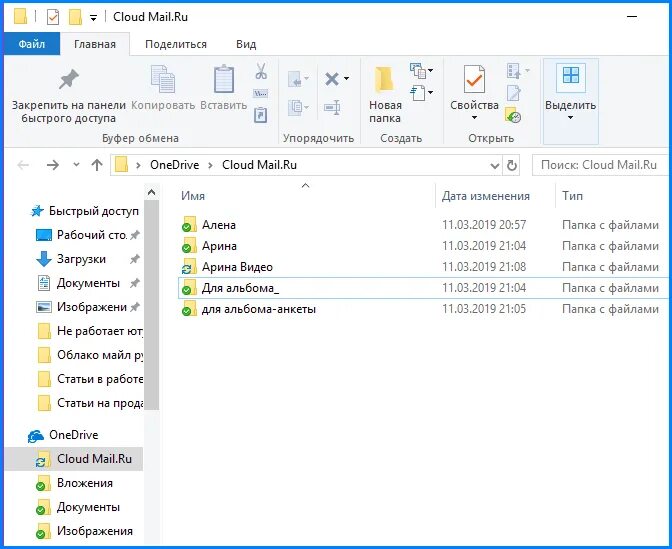Click the search box Поиск: Cloud Mail.Ru
This screenshot has height=549, width=672.
pos(600,165)
